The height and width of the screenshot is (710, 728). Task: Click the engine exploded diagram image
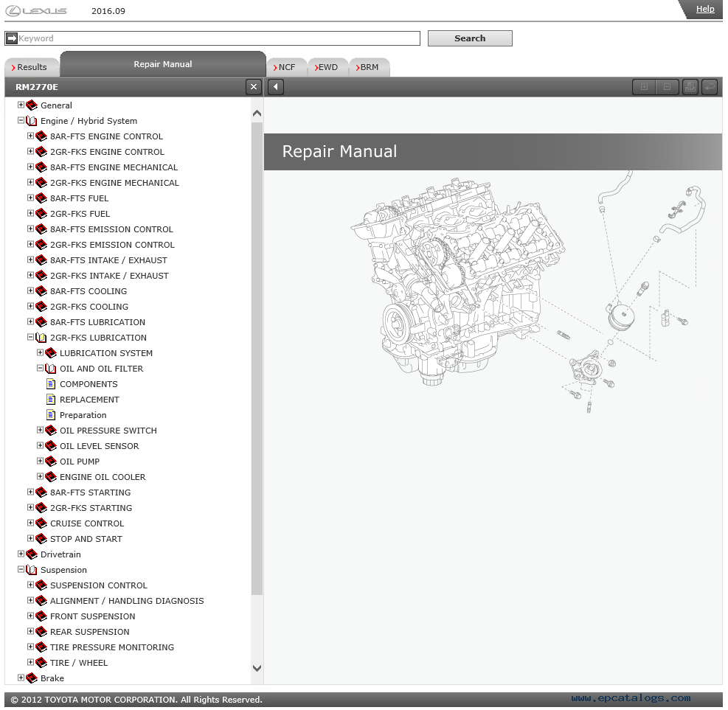pyautogui.click(x=528, y=293)
